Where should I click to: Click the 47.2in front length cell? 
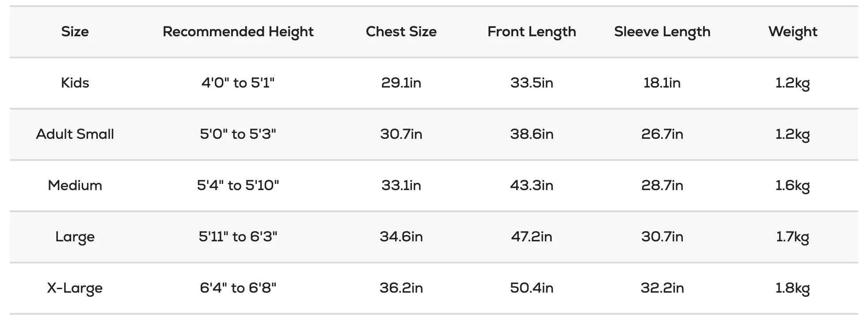pyautogui.click(x=532, y=236)
